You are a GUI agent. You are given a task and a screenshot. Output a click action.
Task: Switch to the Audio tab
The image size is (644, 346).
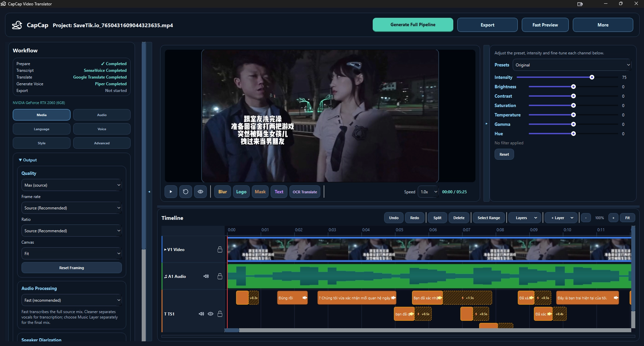(102, 115)
